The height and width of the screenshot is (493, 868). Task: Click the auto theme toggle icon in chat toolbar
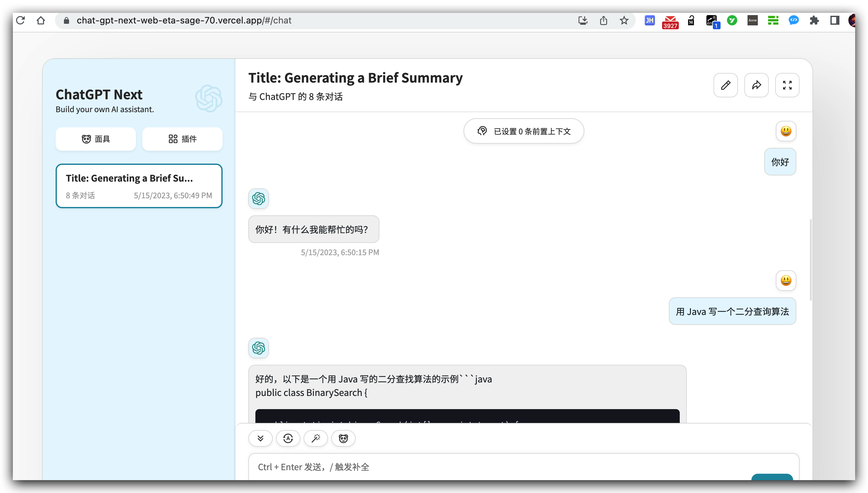[x=288, y=438]
